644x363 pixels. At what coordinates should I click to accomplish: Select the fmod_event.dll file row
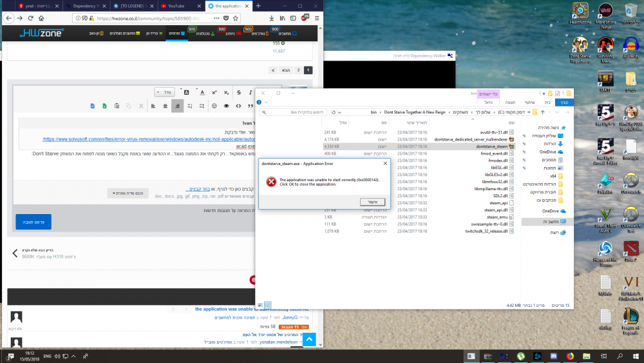click(419, 153)
